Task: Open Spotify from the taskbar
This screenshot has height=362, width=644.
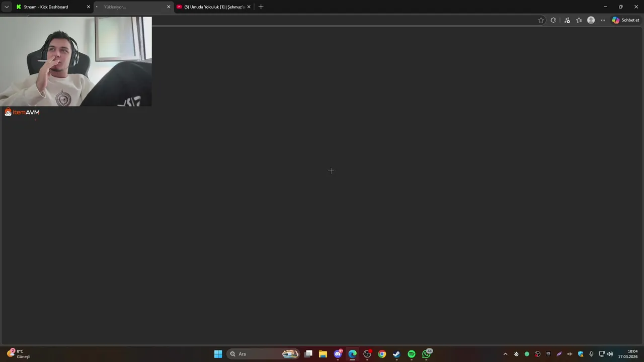Action: [x=412, y=354]
